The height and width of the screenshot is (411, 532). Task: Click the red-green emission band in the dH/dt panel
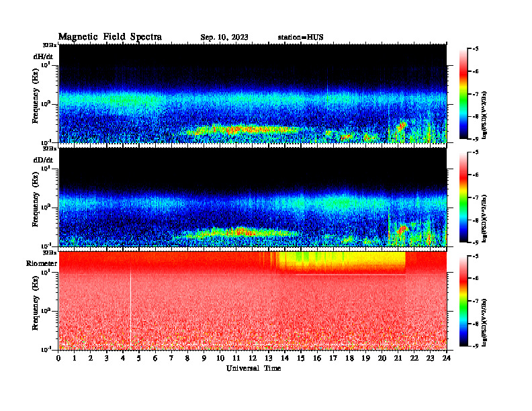click(245, 130)
